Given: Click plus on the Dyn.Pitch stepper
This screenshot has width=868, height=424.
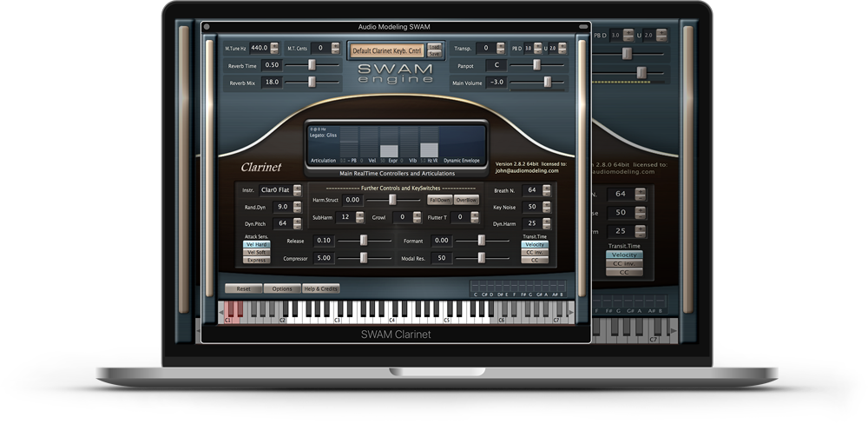Looking at the screenshot, I should point(297,221).
